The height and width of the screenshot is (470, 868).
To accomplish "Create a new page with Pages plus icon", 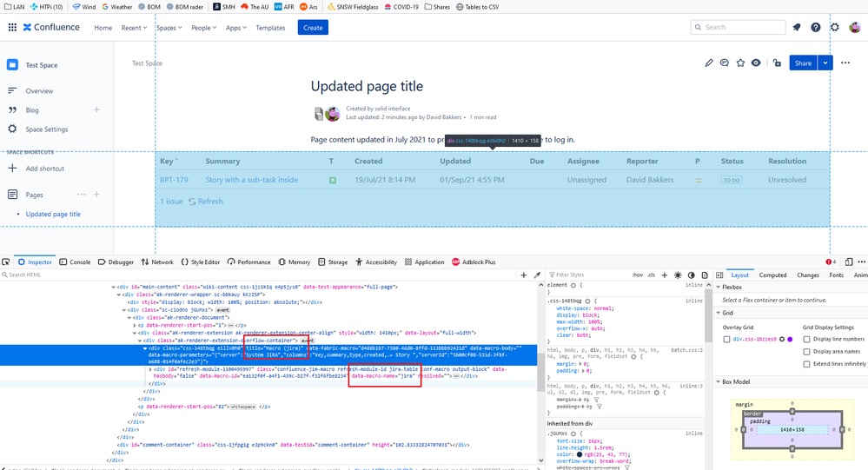I will [96, 195].
